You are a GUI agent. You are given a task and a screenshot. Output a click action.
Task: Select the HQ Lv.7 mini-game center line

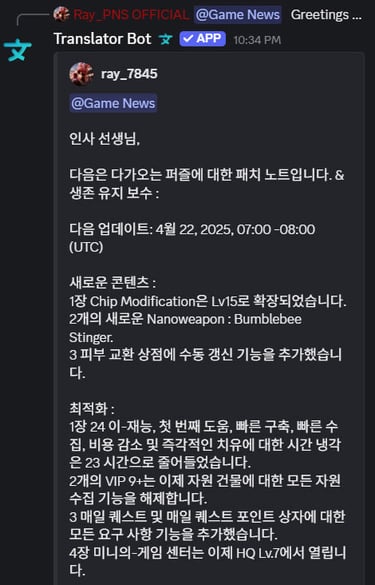pyautogui.click(x=208, y=561)
